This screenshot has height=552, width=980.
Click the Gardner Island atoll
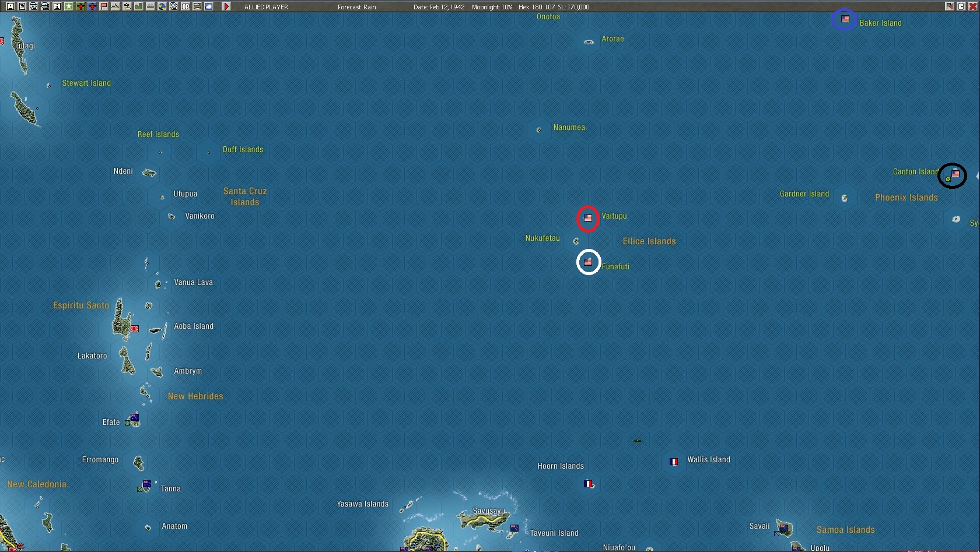point(845,198)
